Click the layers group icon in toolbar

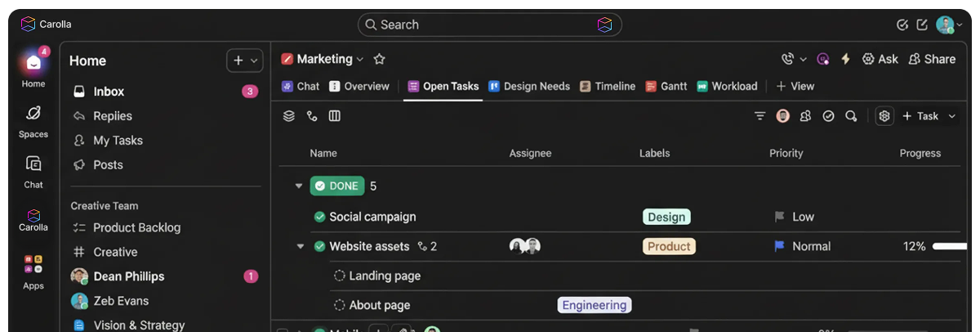288,116
